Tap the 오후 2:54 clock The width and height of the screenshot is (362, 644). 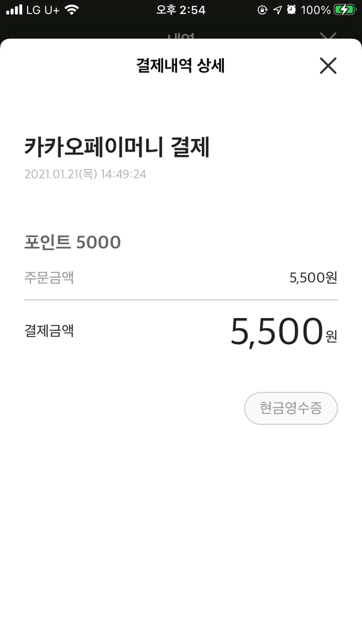pos(180,10)
